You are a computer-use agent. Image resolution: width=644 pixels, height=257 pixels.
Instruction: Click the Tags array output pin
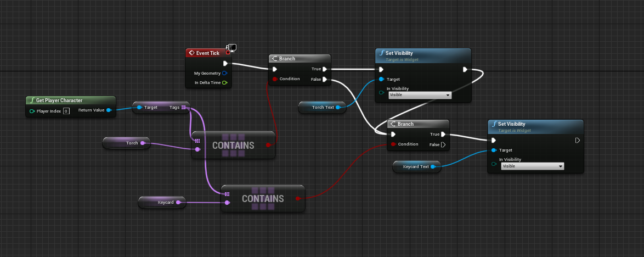click(x=183, y=108)
